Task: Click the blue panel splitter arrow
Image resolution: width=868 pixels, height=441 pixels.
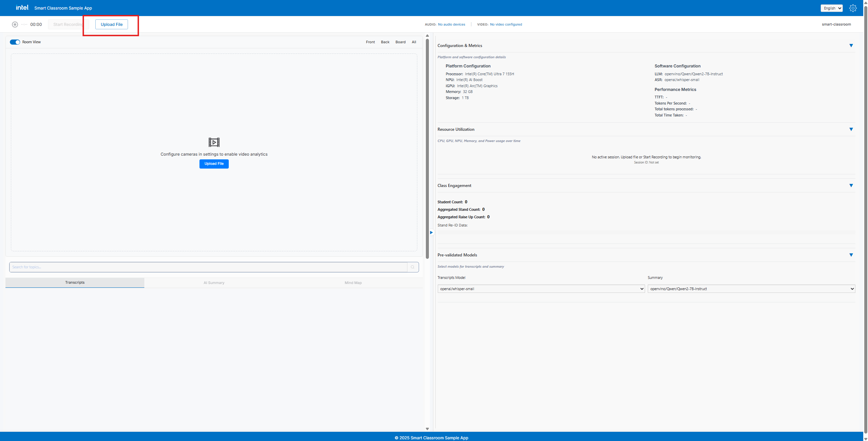Action: [x=431, y=233]
